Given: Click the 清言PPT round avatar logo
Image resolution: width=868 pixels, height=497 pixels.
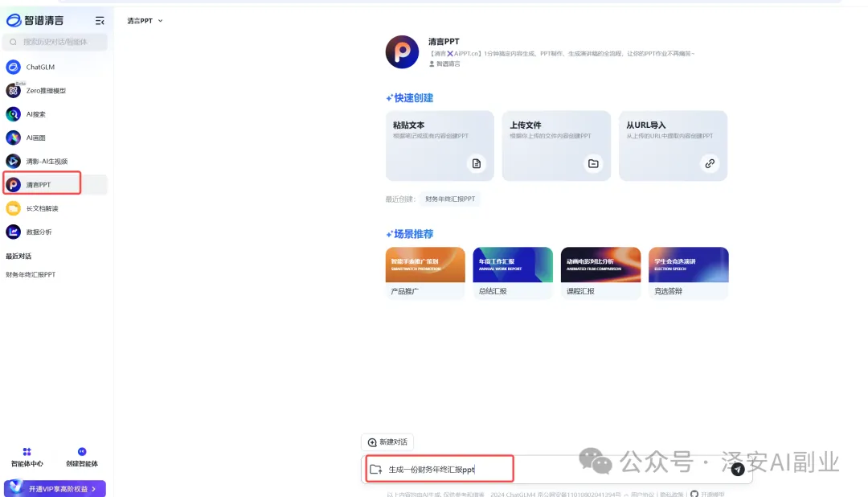Looking at the screenshot, I should point(402,52).
